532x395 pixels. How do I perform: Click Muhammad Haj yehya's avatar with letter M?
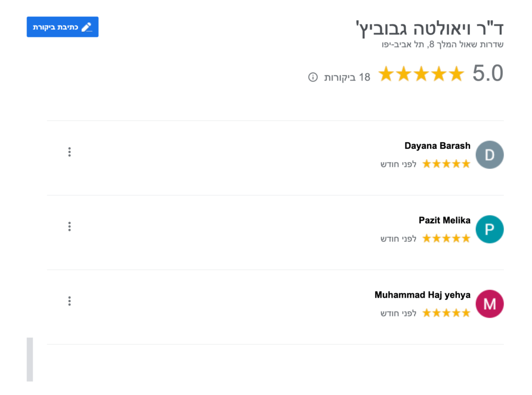click(x=489, y=304)
